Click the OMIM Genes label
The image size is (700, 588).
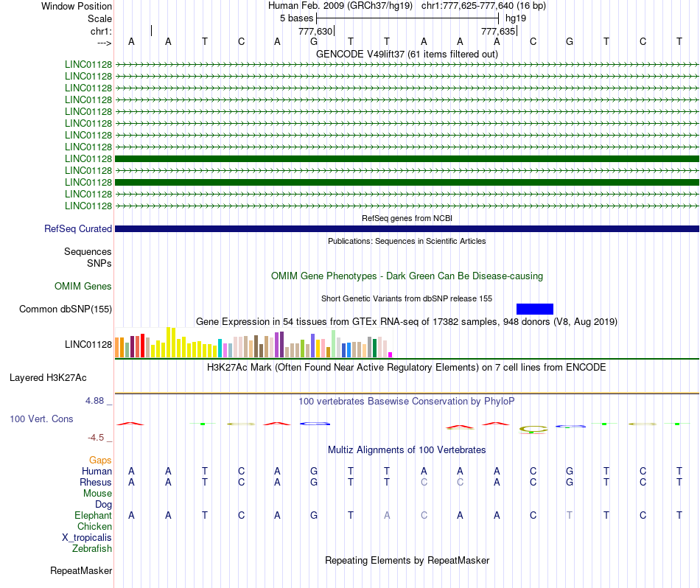pos(83,286)
